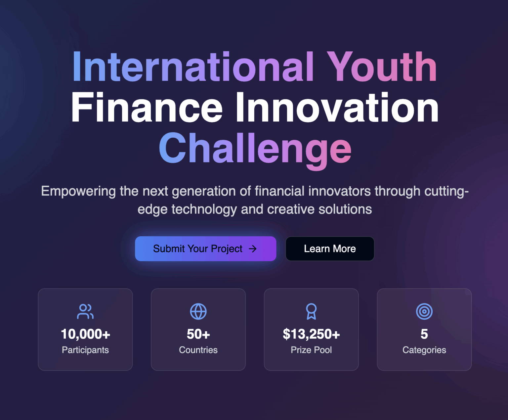Click the empowering innovators subtitle text
This screenshot has width=508, height=420.
click(255, 200)
